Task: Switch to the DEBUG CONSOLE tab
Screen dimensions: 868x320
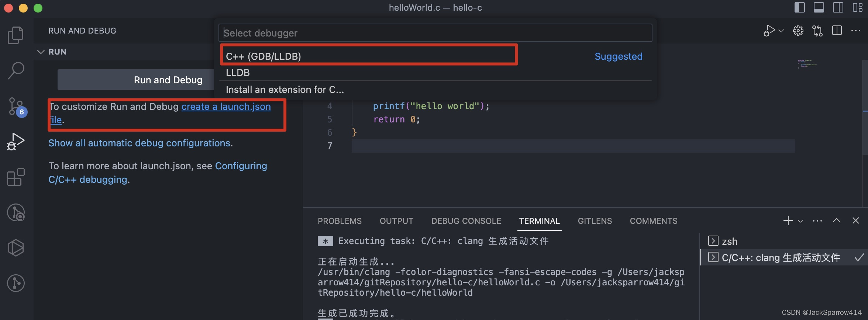Action: click(x=466, y=221)
